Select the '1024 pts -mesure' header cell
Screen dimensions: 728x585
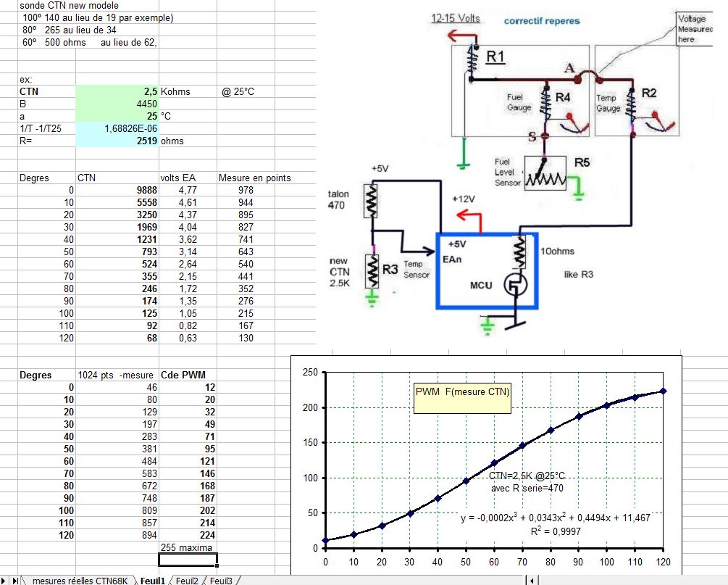(x=117, y=375)
